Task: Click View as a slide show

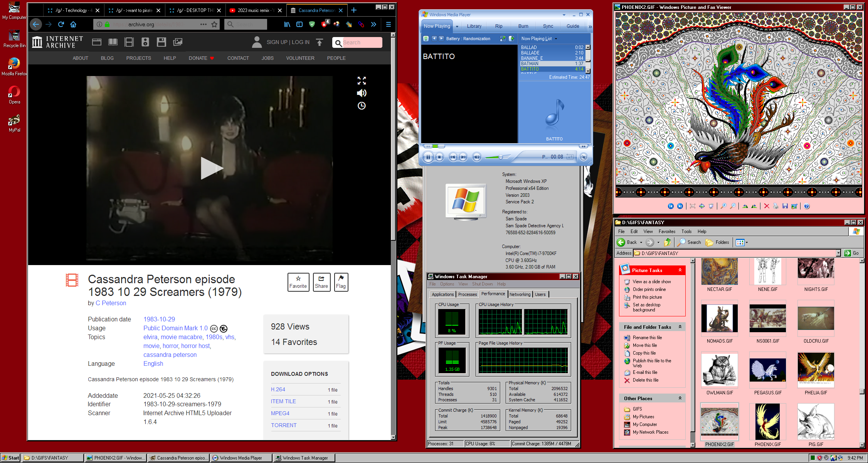Action: [x=651, y=282]
